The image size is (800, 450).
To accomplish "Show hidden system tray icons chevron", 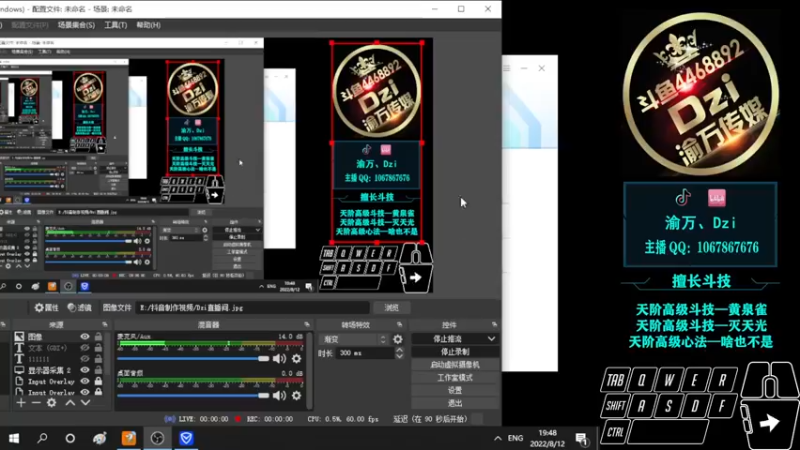I will (498, 438).
